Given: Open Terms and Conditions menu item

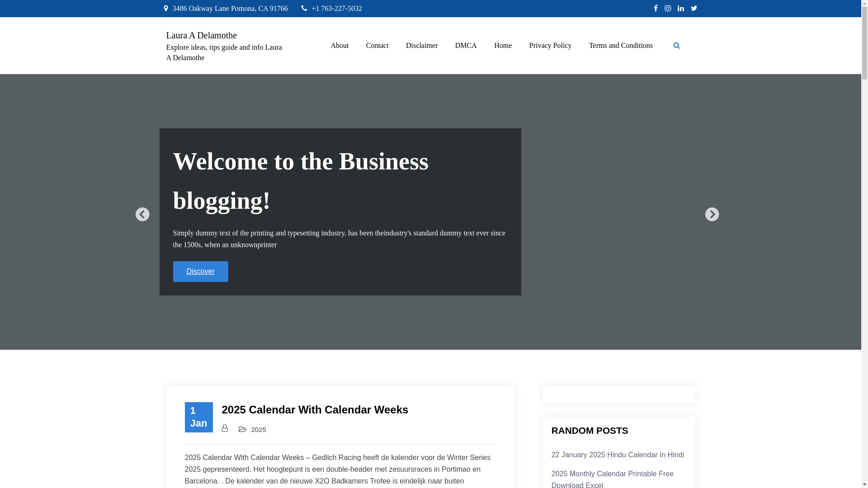Looking at the screenshot, I should point(621,46).
